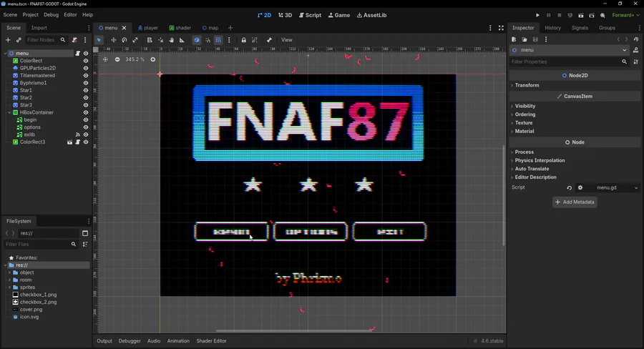
Task: Open the View menu button in canvas toolbar
Action: coord(287,40)
